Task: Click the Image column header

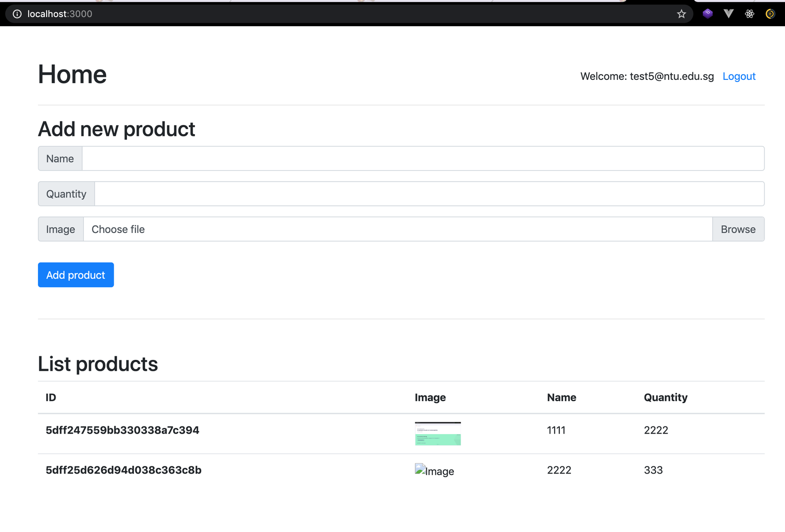Action: [430, 397]
